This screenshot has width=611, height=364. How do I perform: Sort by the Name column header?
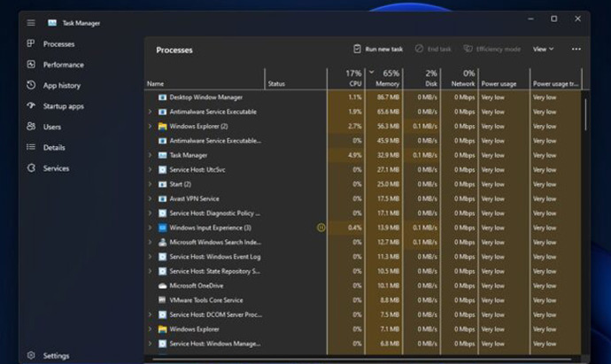[205, 79]
